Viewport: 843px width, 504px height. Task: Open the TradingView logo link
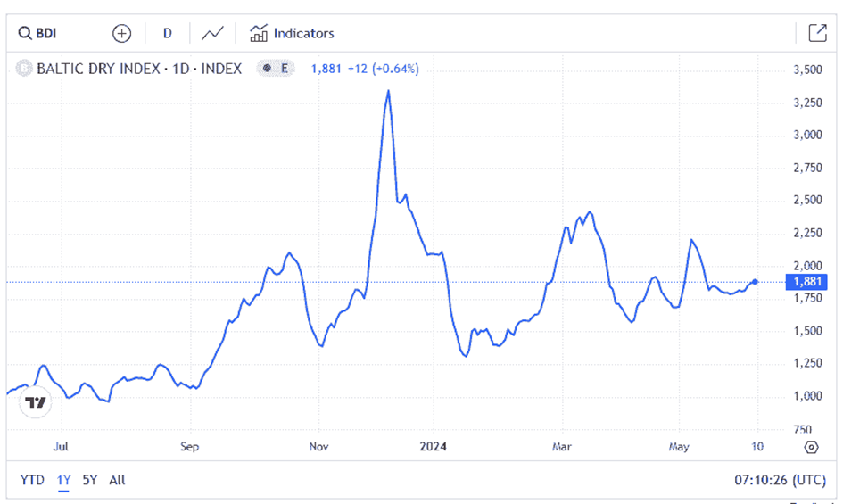(x=36, y=401)
